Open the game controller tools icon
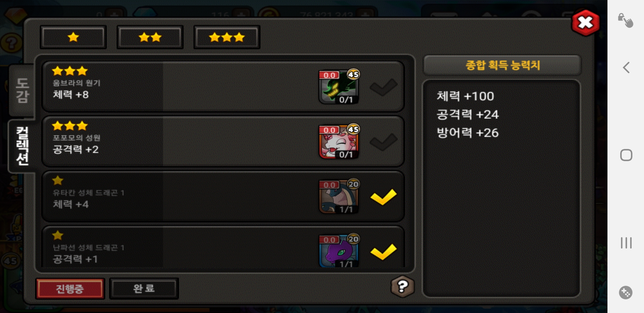Viewport: 644px width, 313px height. 625,292
